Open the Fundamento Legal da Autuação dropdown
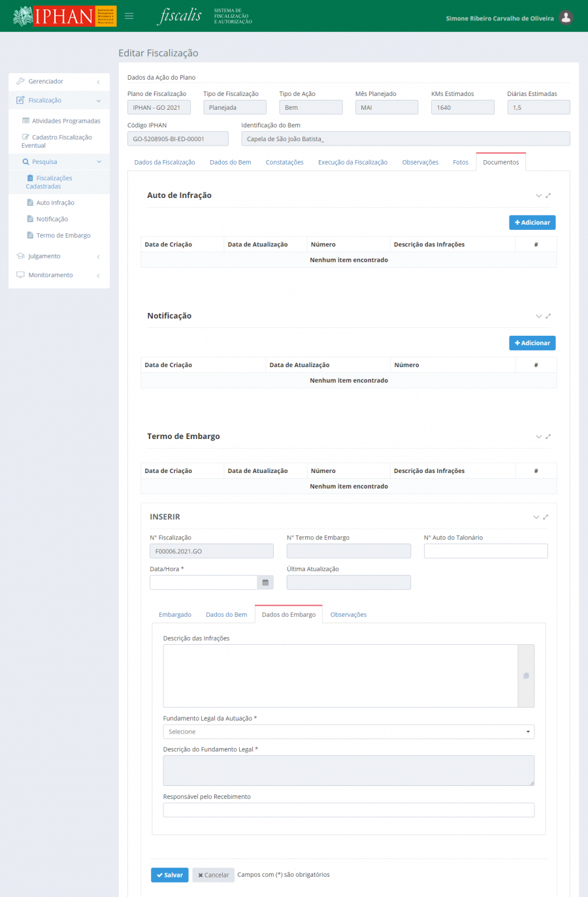Image resolution: width=588 pixels, height=897 pixels. point(348,732)
